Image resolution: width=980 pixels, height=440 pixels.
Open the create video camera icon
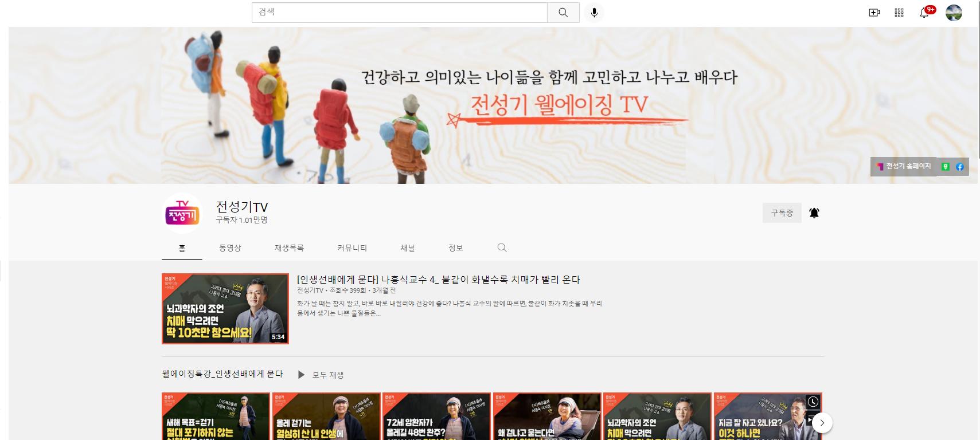click(874, 13)
